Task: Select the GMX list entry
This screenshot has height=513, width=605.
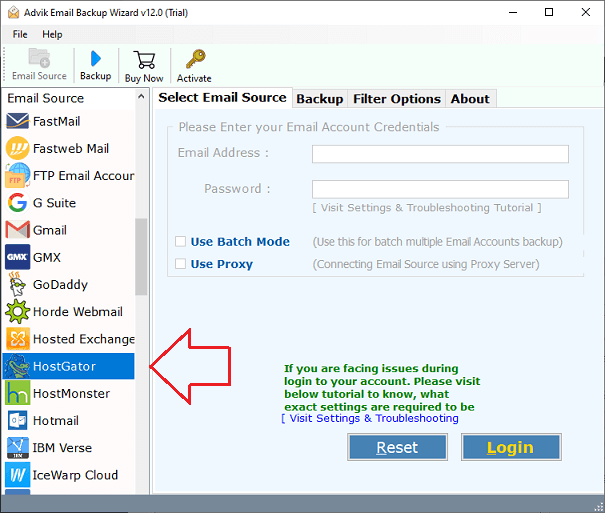Action: point(69,257)
